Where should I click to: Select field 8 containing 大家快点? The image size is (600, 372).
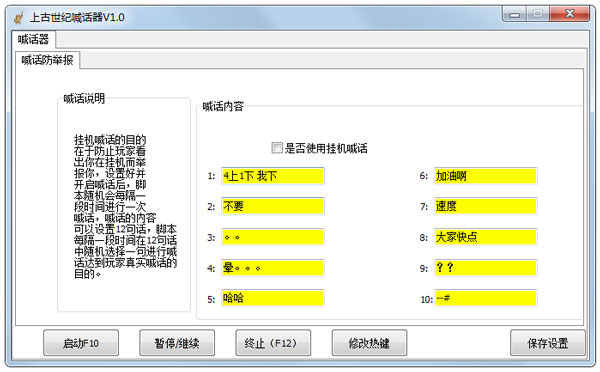pos(486,237)
